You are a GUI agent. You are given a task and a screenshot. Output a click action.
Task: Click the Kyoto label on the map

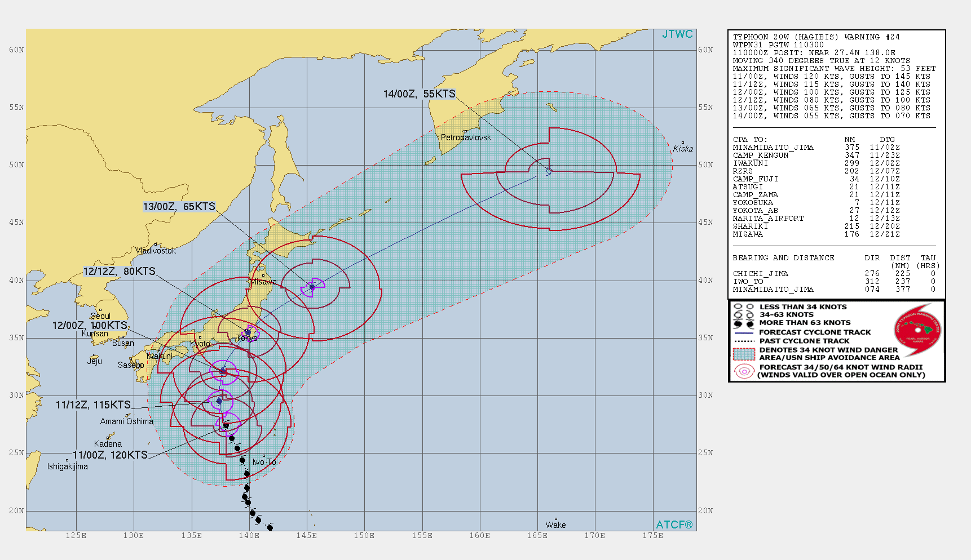click(x=200, y=344)
